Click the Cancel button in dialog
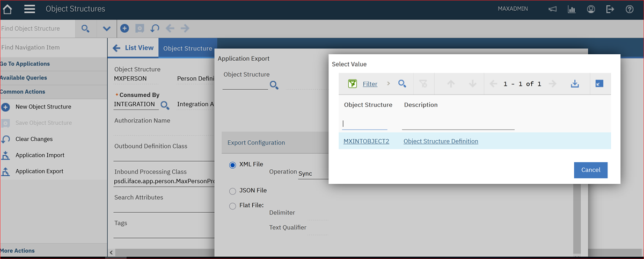The width and height of the screenshot is (644, 259). coord(590,170)
